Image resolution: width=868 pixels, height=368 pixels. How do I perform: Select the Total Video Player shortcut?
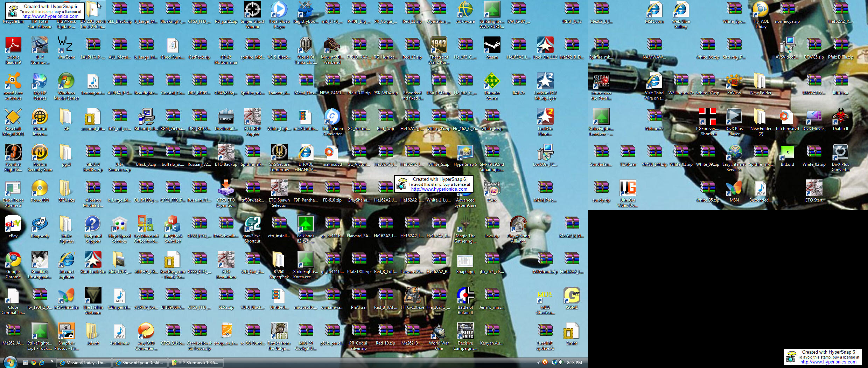279,15
